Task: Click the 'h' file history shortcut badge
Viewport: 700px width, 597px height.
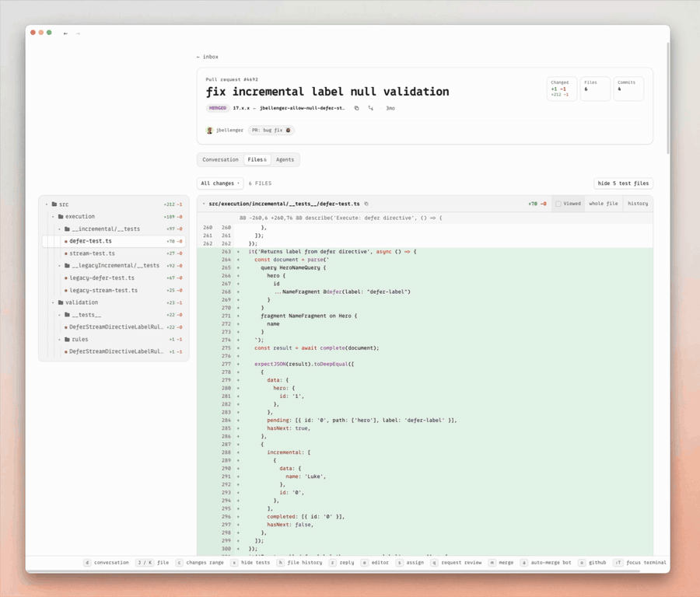Action: tap(280, 563)
